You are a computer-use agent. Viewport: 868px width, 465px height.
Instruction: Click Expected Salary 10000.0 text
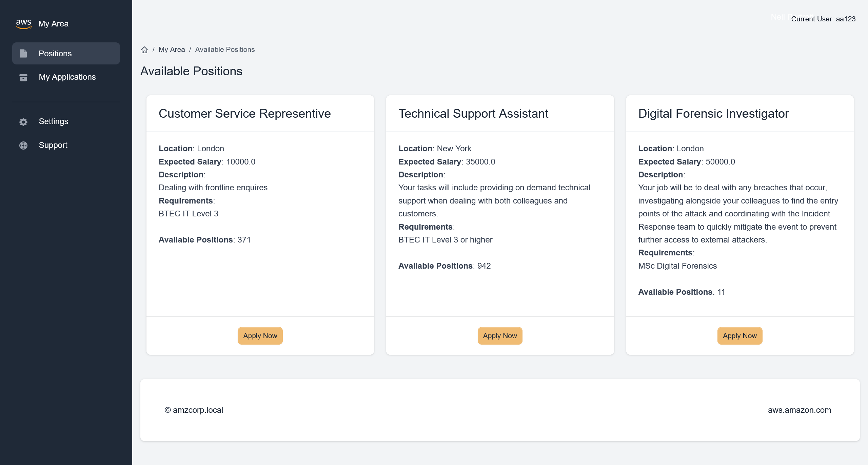tap(207, 162)
